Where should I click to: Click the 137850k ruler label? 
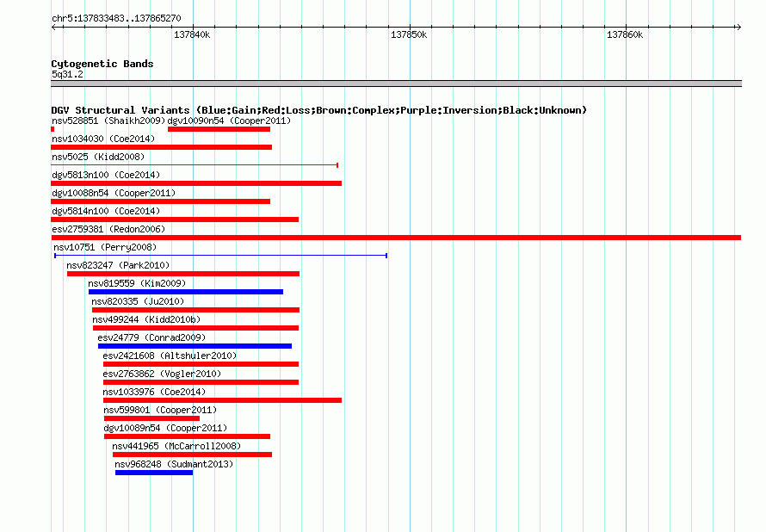[409, 35]
